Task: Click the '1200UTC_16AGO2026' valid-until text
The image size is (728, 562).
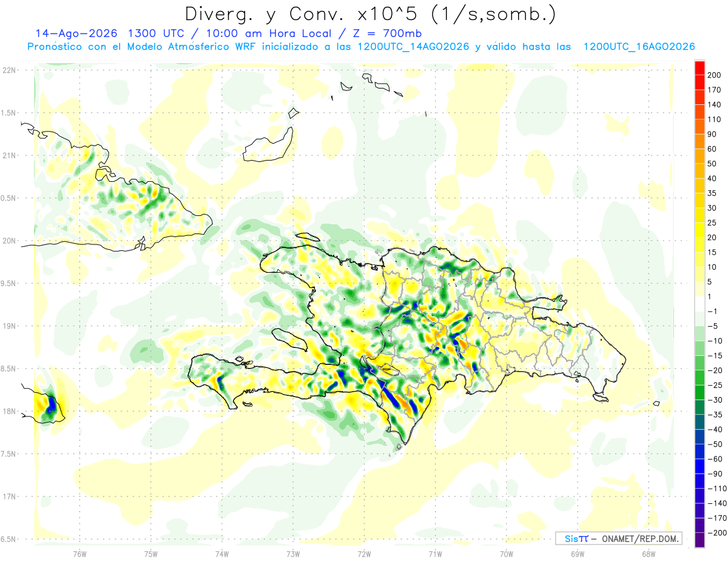Action: point(639,47)
